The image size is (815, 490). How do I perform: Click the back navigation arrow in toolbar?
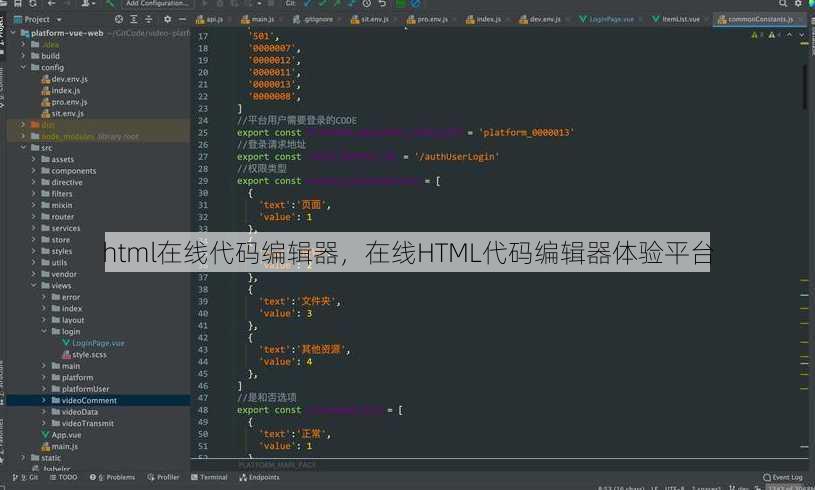point(51,4)
